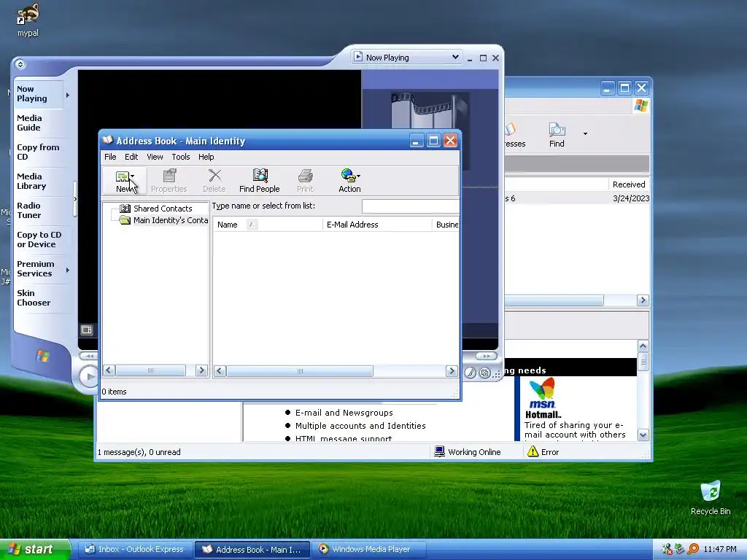This screenshot has height=560, width=747.
Task: Click the rewind button in Media Player
Action: click(88, 356)
